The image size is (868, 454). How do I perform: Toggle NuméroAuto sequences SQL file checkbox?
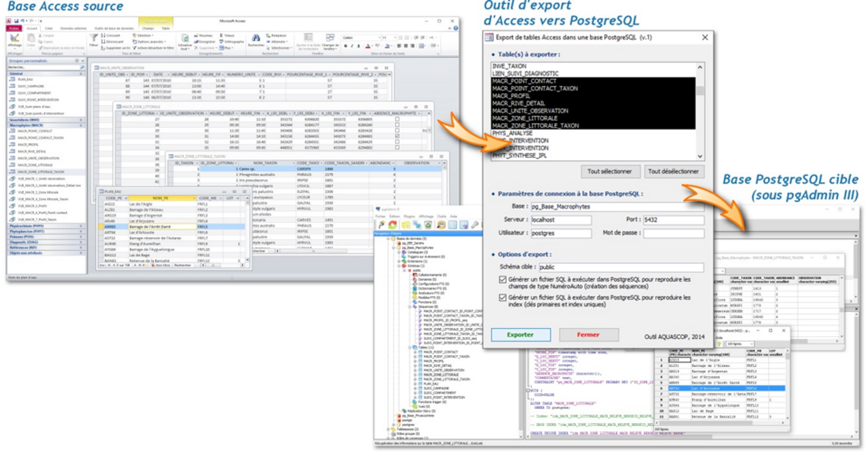[x=502, y=279]
